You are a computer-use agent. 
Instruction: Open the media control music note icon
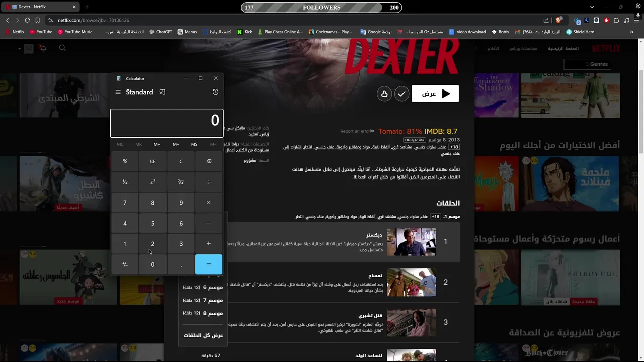pos(626,20)
